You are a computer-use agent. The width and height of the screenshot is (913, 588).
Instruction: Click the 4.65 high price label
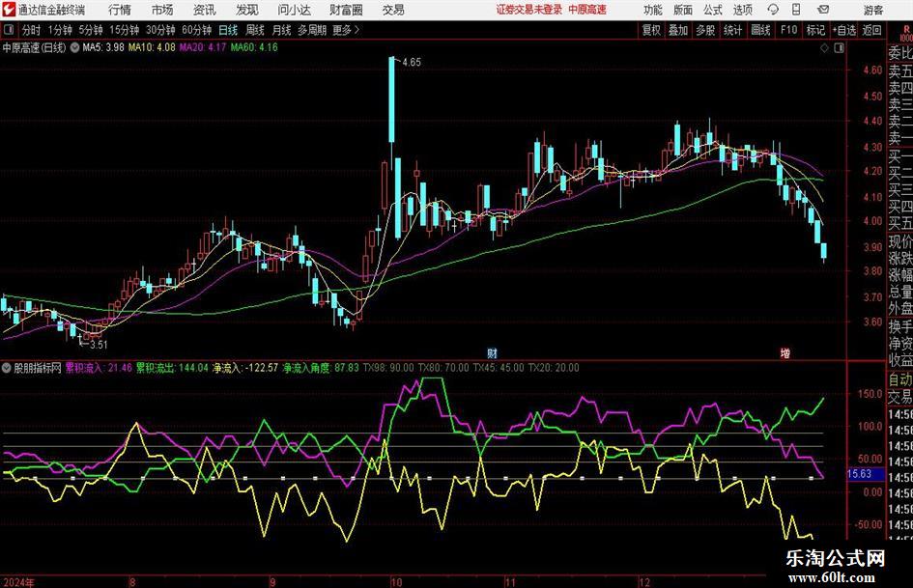click(x=411, y=62)
